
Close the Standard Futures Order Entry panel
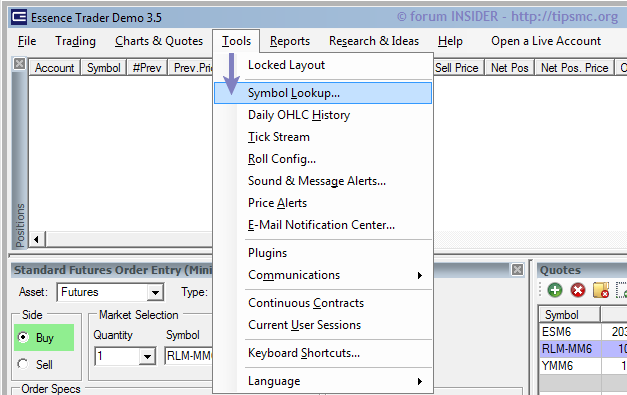tap(517, 269)
